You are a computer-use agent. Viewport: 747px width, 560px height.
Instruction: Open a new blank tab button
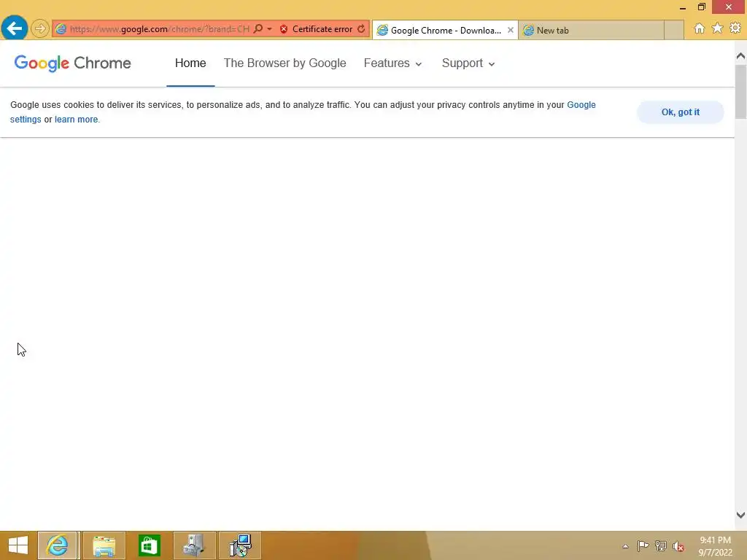coord(673,31)
